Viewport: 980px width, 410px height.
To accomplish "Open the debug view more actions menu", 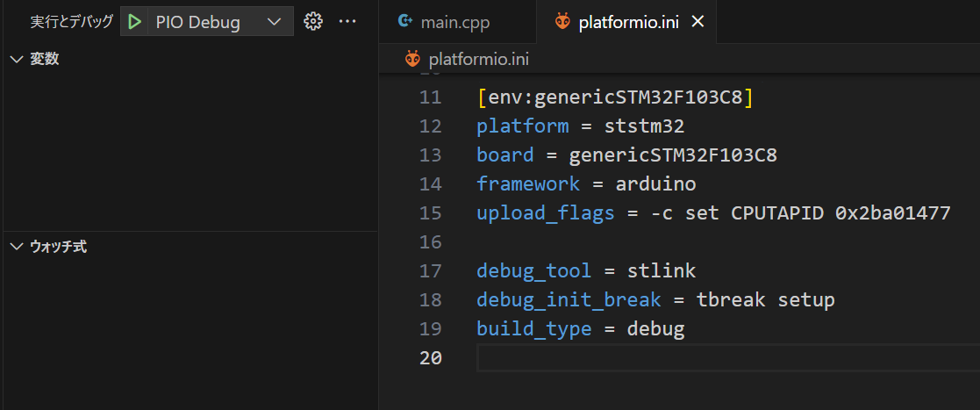I will 347,22.
